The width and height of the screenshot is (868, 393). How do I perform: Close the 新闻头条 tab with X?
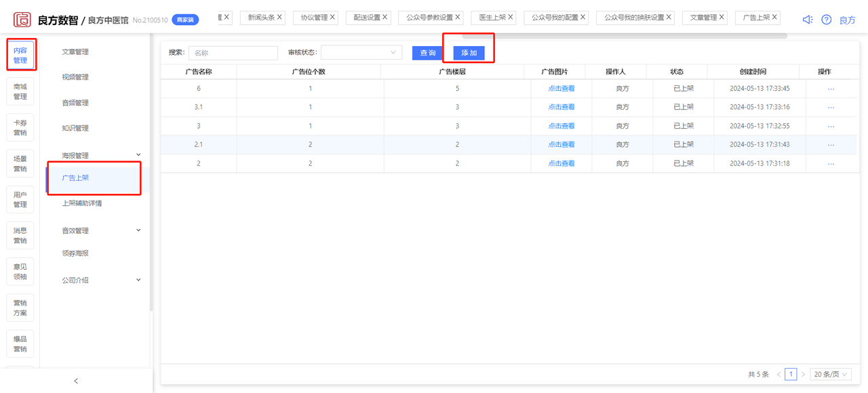coord(279,17)
